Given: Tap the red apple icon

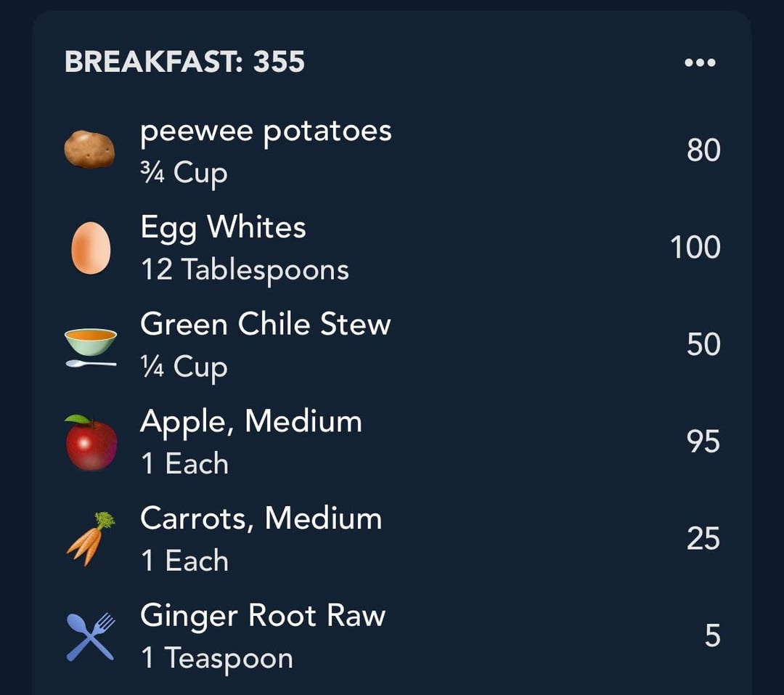Looking at the screenshot, I should coord(91,442).
